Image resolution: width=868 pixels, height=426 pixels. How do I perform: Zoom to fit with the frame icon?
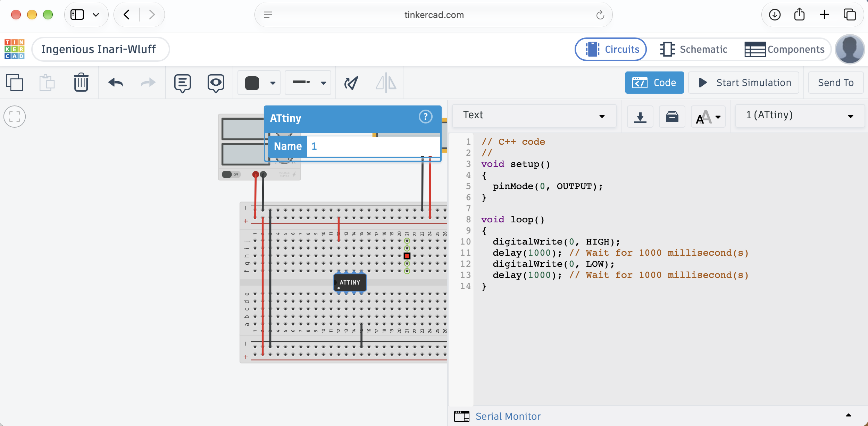click(15, 117)
